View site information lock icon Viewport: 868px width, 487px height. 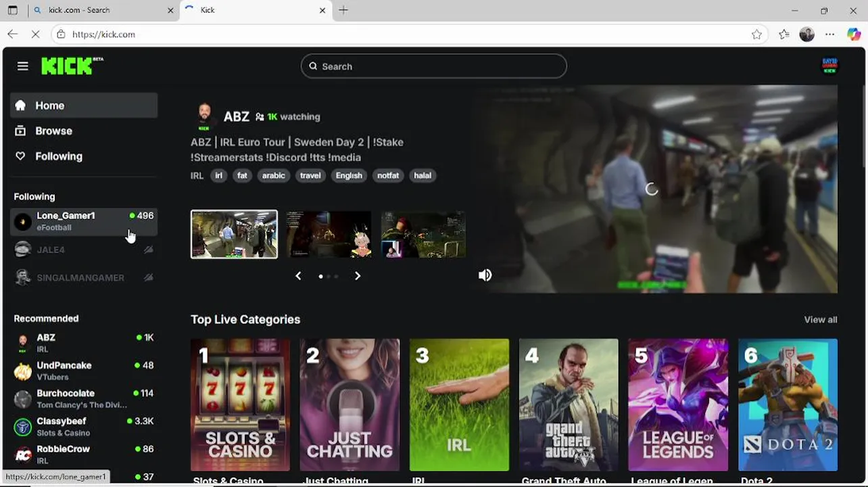pyautogui.click(x=61, y=34)
